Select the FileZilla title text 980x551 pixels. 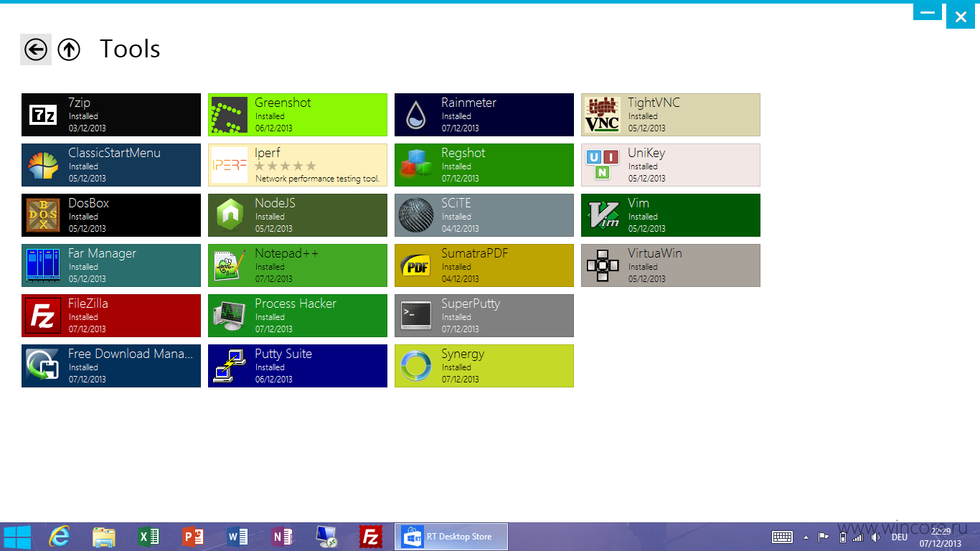point(88,303)
